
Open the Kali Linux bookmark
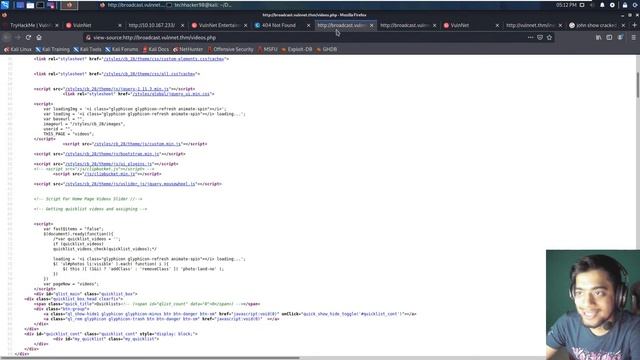point(18,49)
